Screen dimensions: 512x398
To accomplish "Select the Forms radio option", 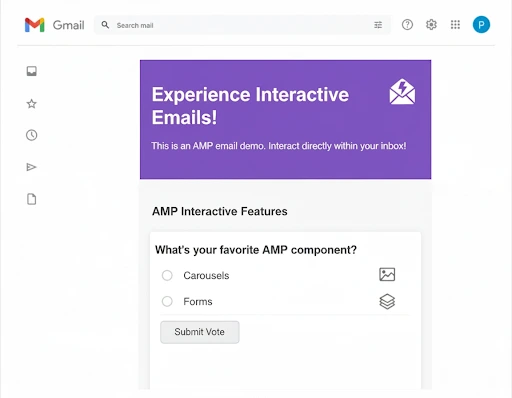I will tap(167, 301).
